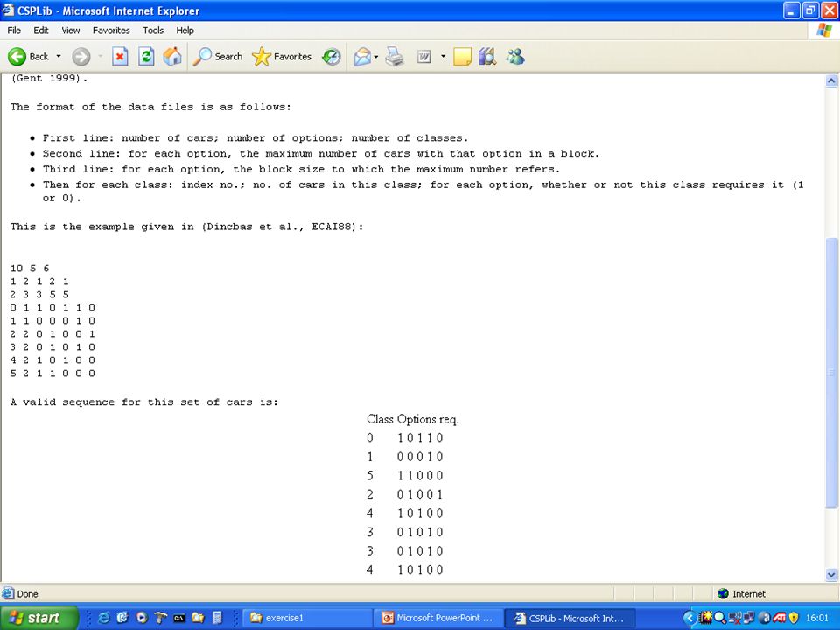Edit with Microsoft Word icon
Image resolution: width=840 pixels, height=630 pixels.
[423, 56]
